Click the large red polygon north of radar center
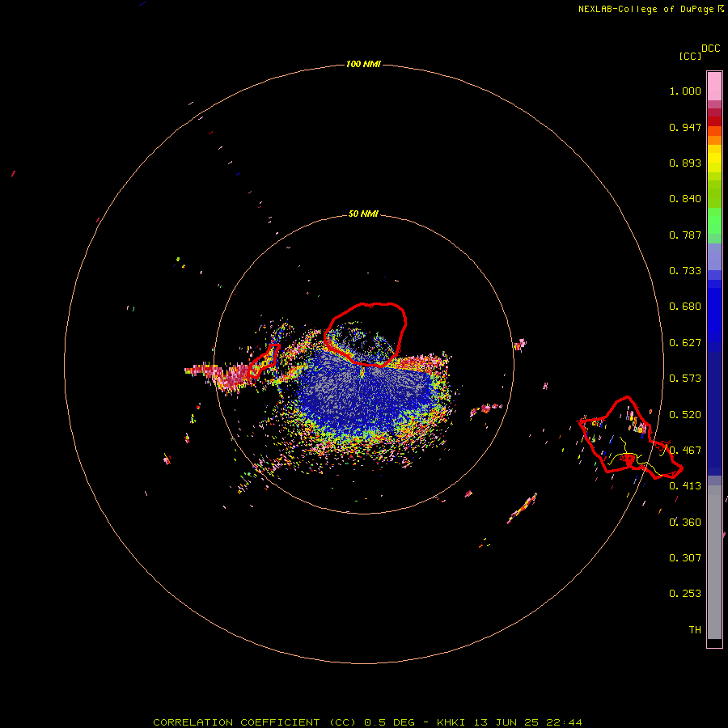The image size is (728, 728). coord(366,334)
